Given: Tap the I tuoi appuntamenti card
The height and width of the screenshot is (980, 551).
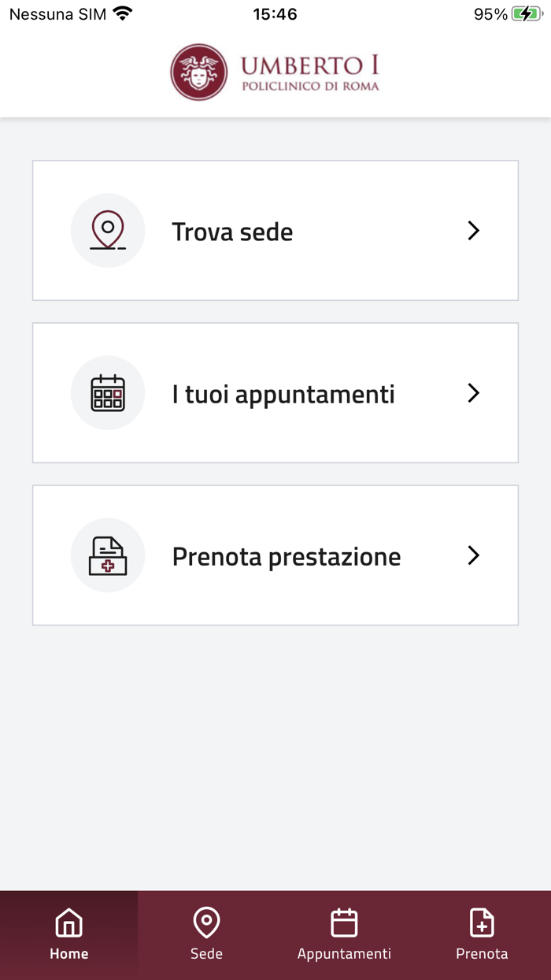Looking at the screenshot, I should [x=275, y=392].
